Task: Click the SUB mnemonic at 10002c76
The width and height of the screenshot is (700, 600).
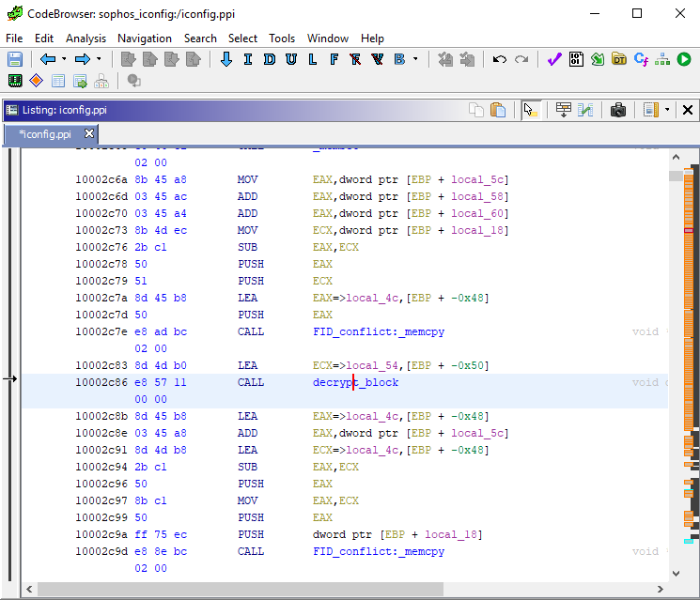Action: (x=247, y=247)
